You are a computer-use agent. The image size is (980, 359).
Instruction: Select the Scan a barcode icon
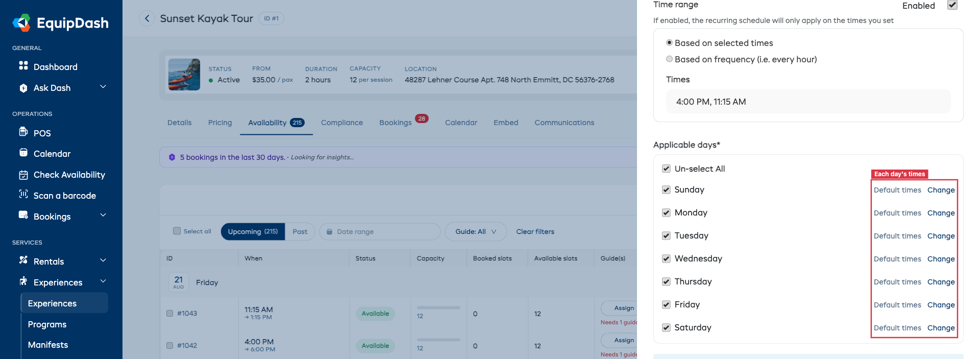(x=23, y=194)
